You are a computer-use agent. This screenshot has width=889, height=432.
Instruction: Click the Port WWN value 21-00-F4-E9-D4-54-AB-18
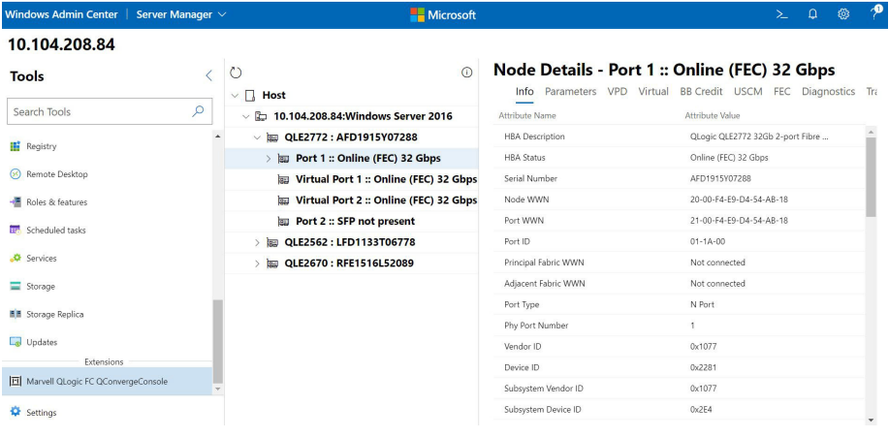point(739,221)
